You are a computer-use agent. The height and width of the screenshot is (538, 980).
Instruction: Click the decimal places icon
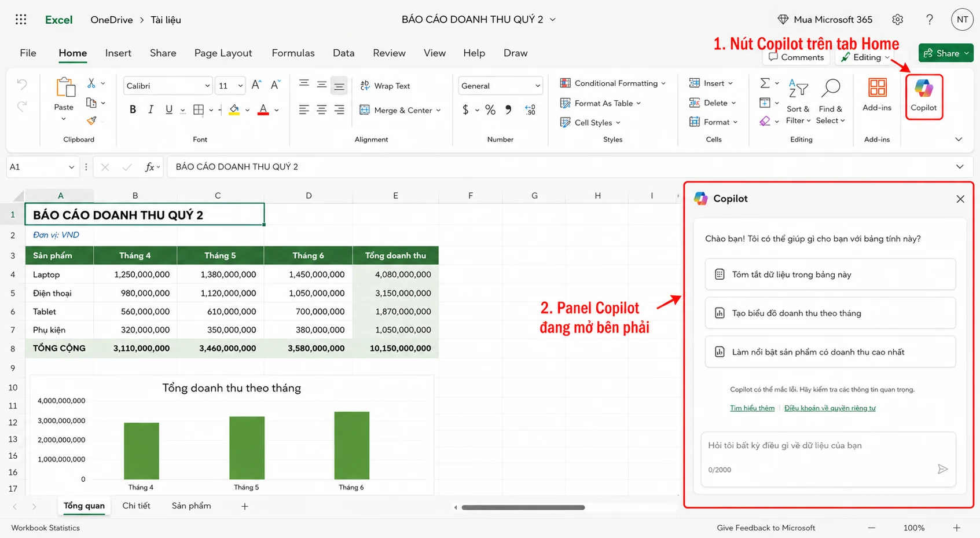(x=530, y=109)
